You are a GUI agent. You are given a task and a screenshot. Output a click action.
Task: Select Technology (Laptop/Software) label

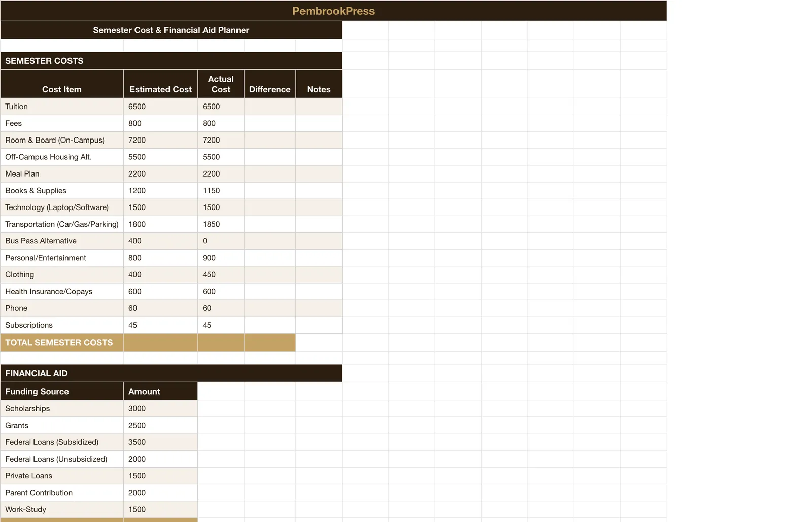62,207
